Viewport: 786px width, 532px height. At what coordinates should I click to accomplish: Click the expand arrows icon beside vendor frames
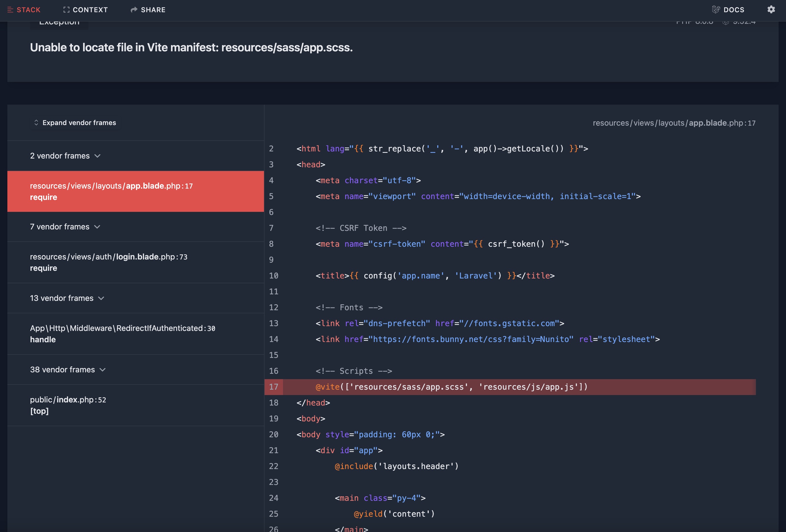[36, 123]
